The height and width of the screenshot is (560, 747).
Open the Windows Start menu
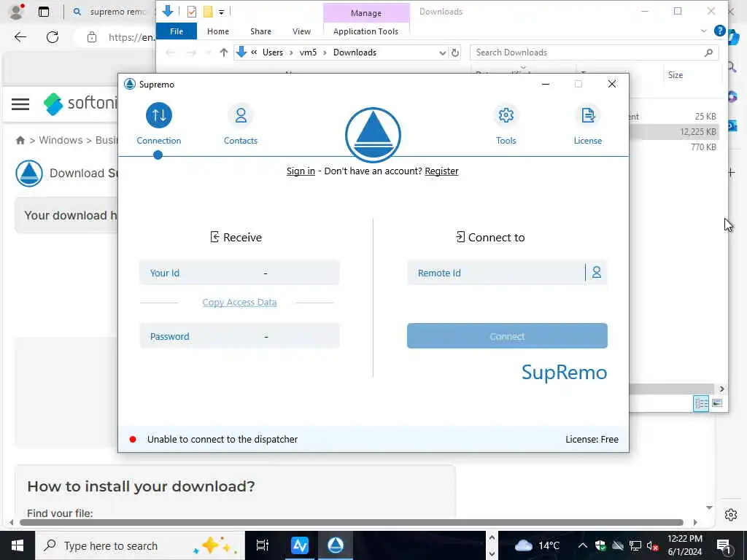(x=18, y=545)
